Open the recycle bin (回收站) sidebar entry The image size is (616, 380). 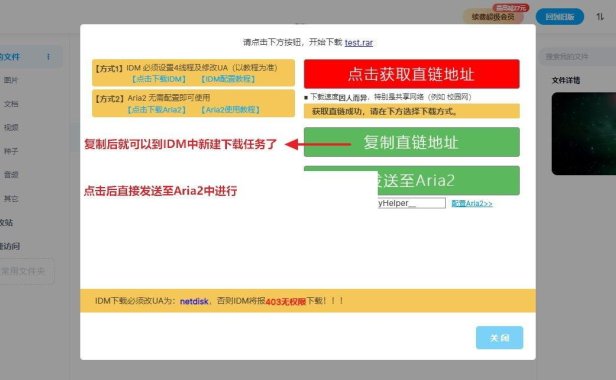pos(6,222)
